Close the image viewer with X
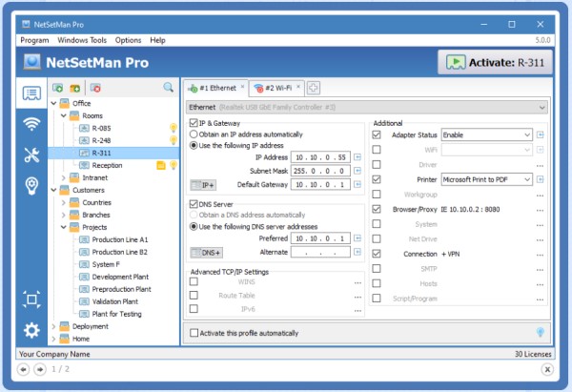The image size is (572, 392). click(x=547, y=369)
